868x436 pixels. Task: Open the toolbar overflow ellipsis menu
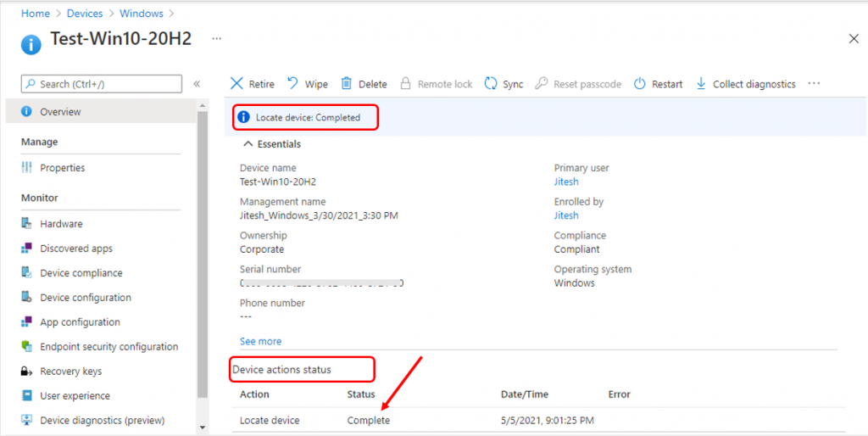click(813, 83)
